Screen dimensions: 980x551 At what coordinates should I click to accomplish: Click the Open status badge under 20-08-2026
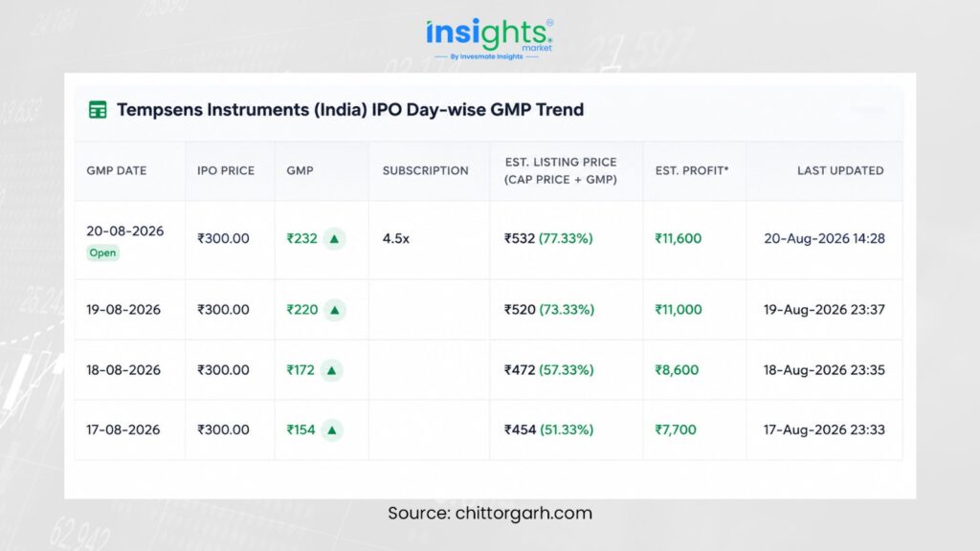pyautogui.click(x=102, y=253)
